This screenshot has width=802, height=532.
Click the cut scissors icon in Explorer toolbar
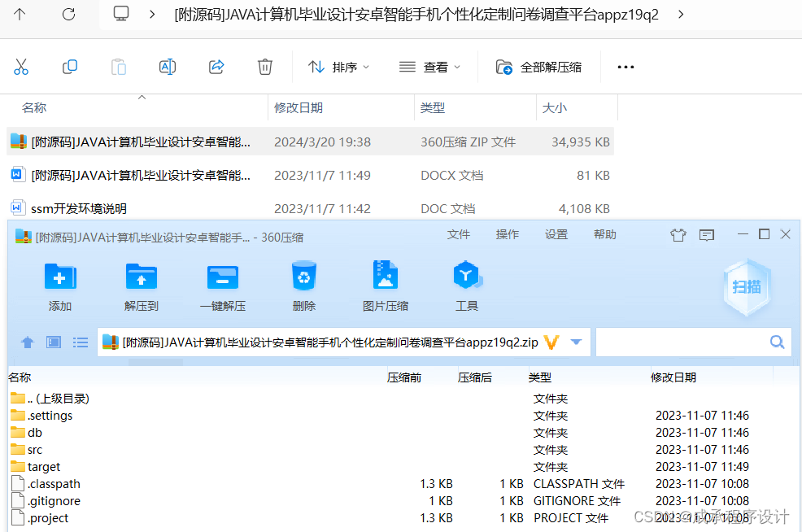pos(21,67)
